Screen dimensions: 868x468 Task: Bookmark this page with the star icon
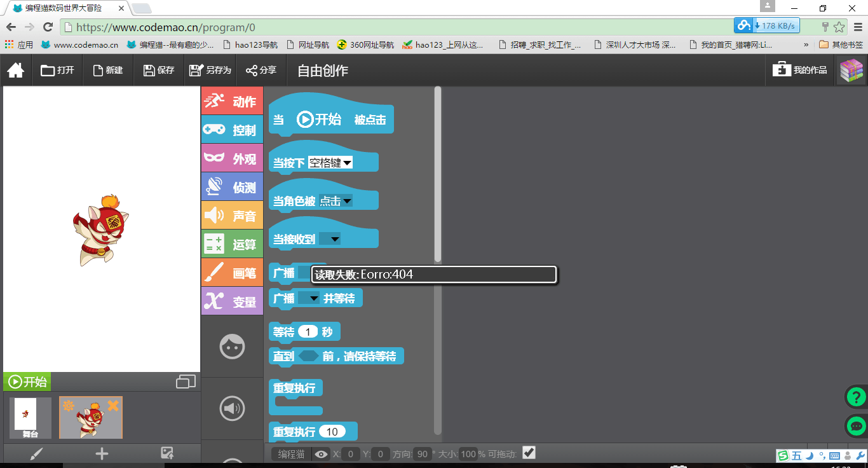point(839,27)
